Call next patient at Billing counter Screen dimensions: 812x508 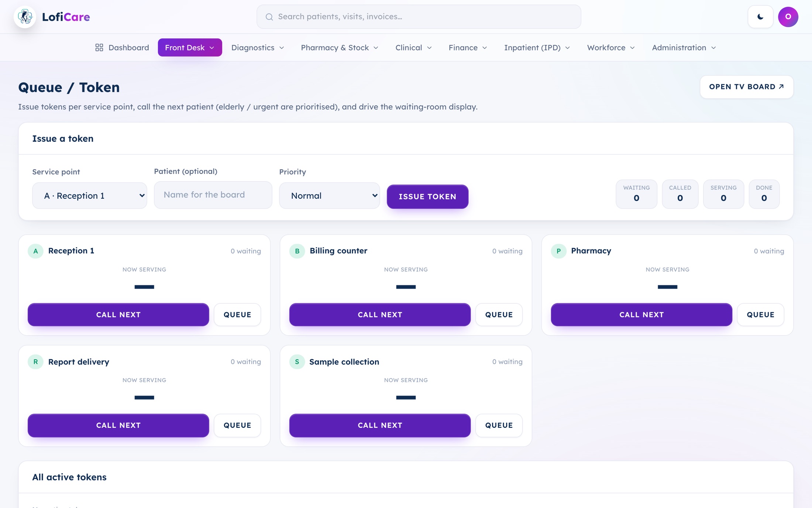380,314
